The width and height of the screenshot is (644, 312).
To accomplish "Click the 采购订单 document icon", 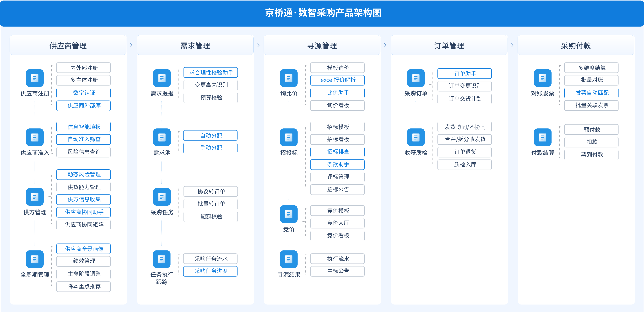I will click(416, 78).
